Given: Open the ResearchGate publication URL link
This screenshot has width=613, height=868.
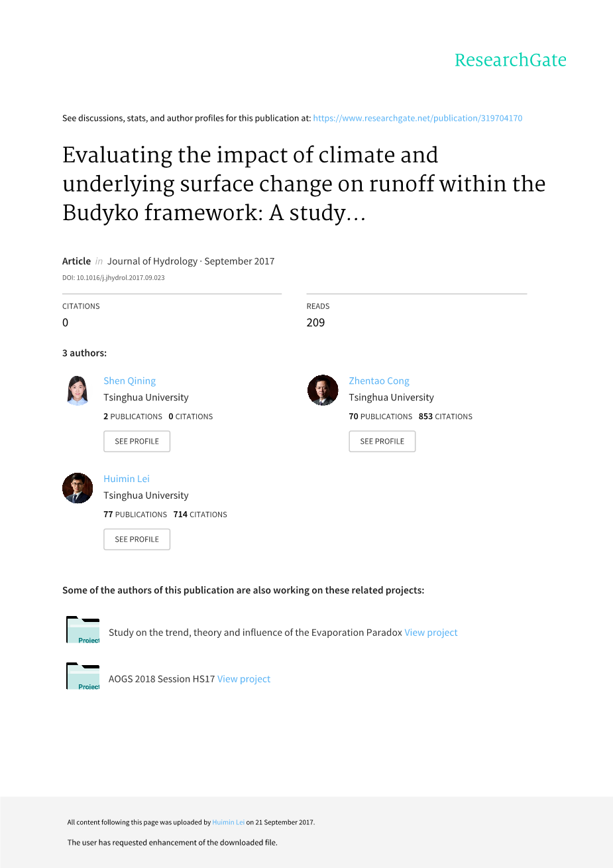Looking at the screenshot, I should [418, 118].
